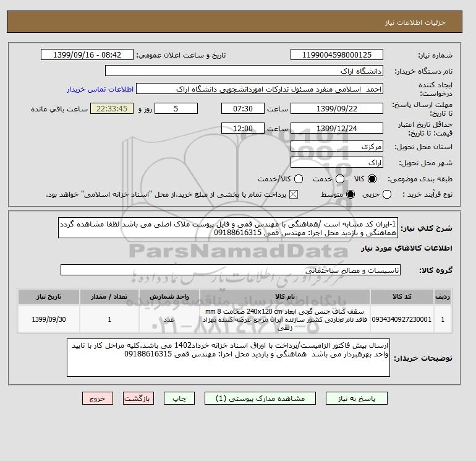Click the کد کالا column header
The height and width of the screenshot is (461, 476).
tap(402, 296)
